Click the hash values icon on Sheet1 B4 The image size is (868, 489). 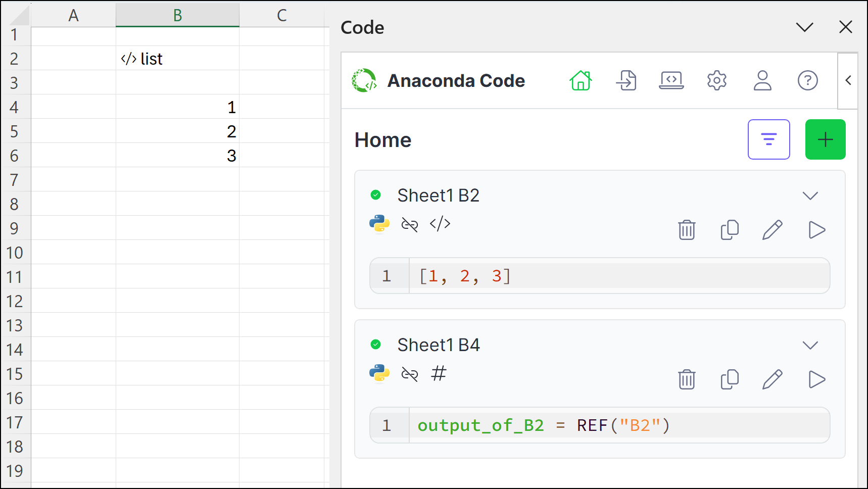coord(439,373)
